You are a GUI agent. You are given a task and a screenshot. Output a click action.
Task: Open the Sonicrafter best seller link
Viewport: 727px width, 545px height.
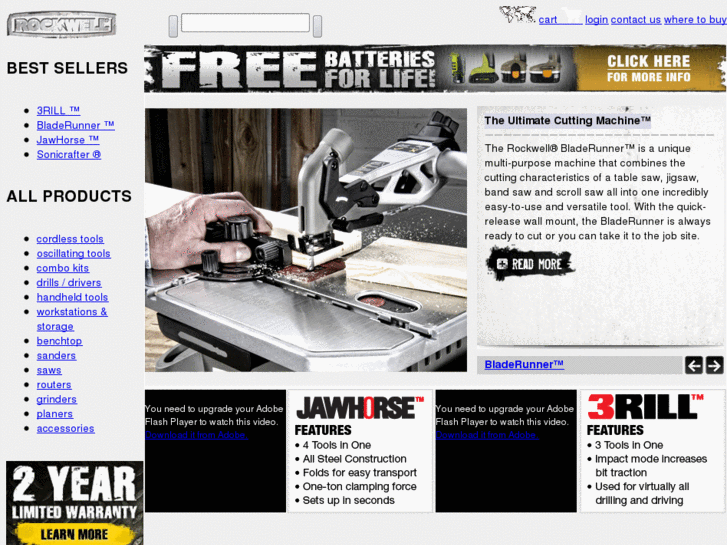pos(69,154)
